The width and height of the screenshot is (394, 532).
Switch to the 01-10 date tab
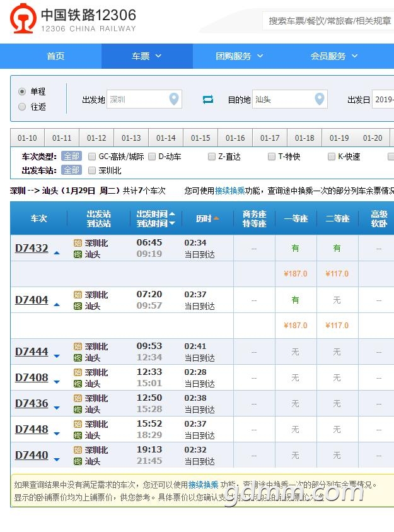point(28,138)
